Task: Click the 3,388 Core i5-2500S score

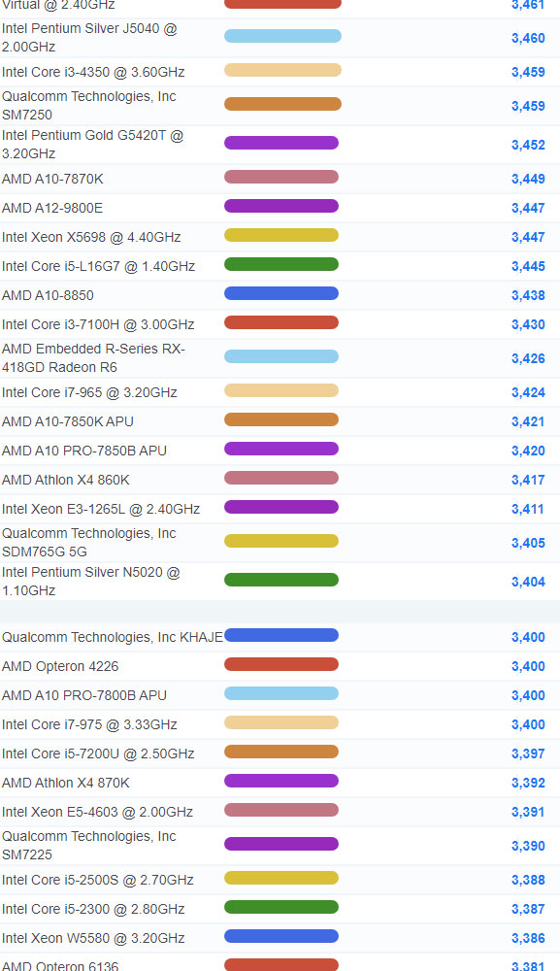Action: point(528,880)
